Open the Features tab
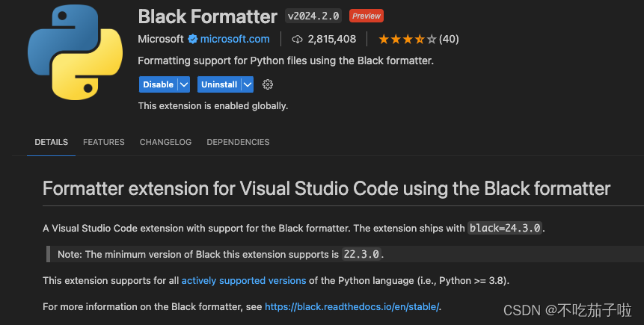 104,142
